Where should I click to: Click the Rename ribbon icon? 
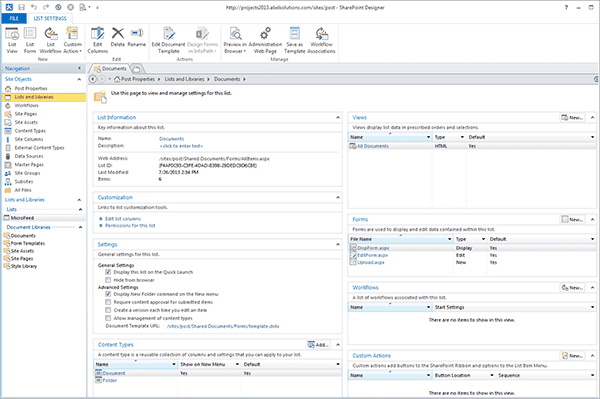(x=137, y=37)
